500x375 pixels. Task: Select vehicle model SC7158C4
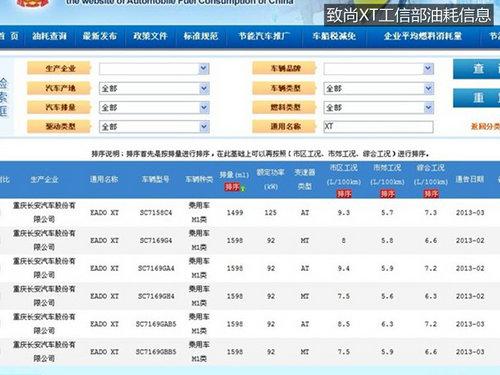tap(156, 213)
